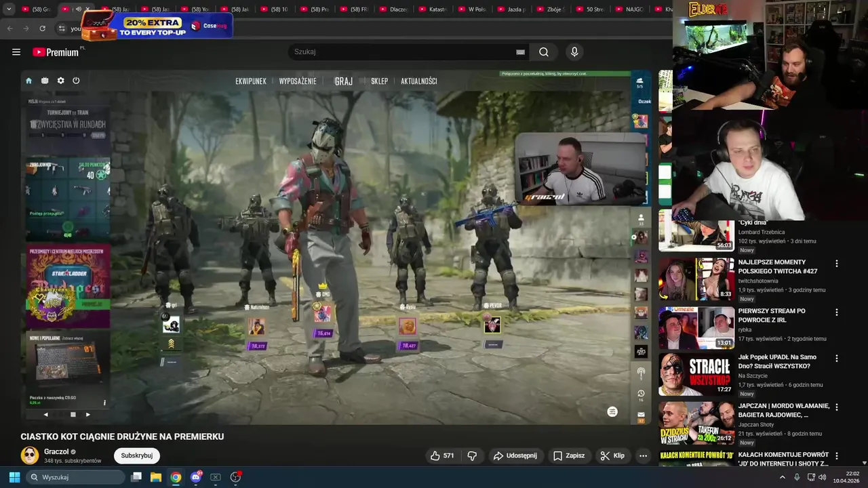Switch to the 'Katastr' browser tab
Screen dimensions: 868x488
point(433,9)
